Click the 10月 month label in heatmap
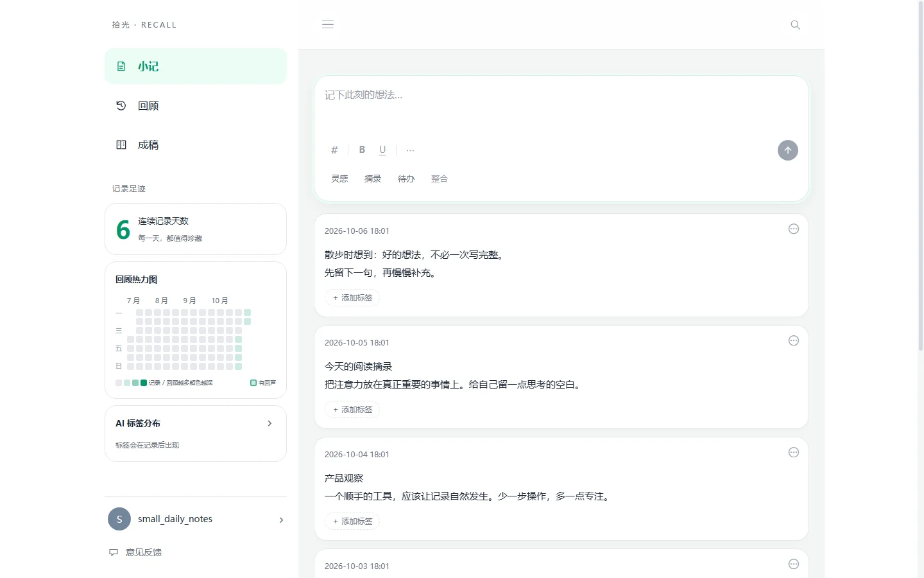The width and height of the screenshot is (924, 578). point(220,301)
